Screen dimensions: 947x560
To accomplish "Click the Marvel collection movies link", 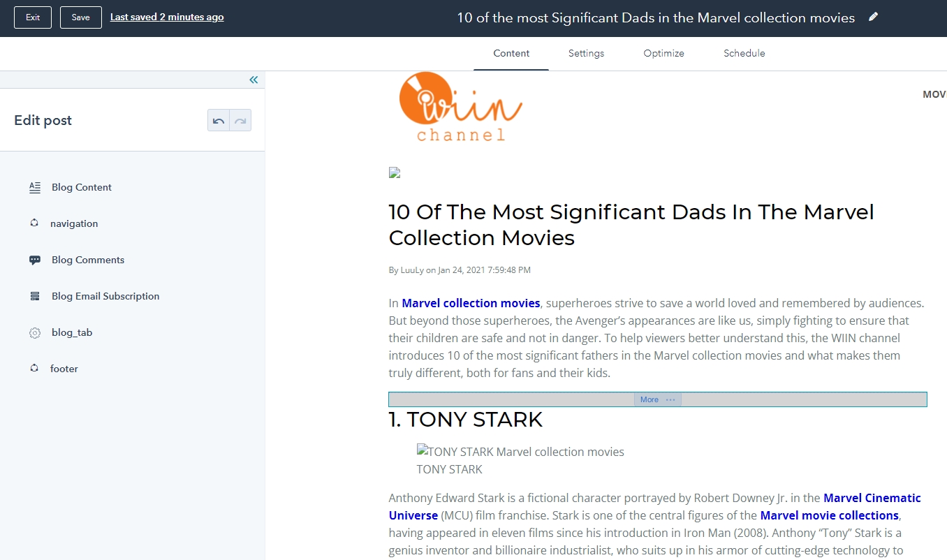I will tap(471, 303).
